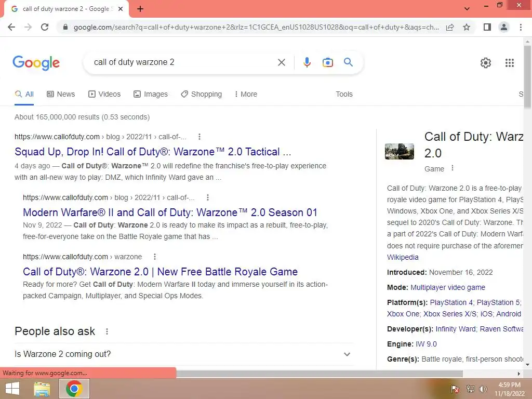Open 'Warzone 2.0 | New Free Battle Royale Game' link
The height and width of the screenshot is (399, 532).
[x=160, y=272]
